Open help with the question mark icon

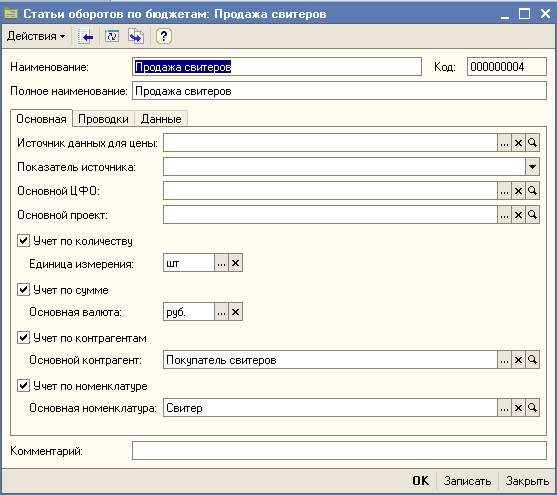164,36
